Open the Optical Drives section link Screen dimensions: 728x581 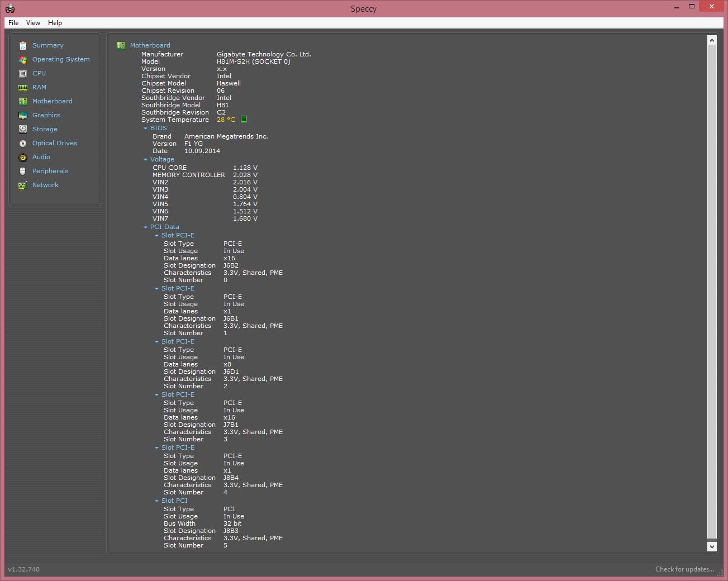[55, 143]
